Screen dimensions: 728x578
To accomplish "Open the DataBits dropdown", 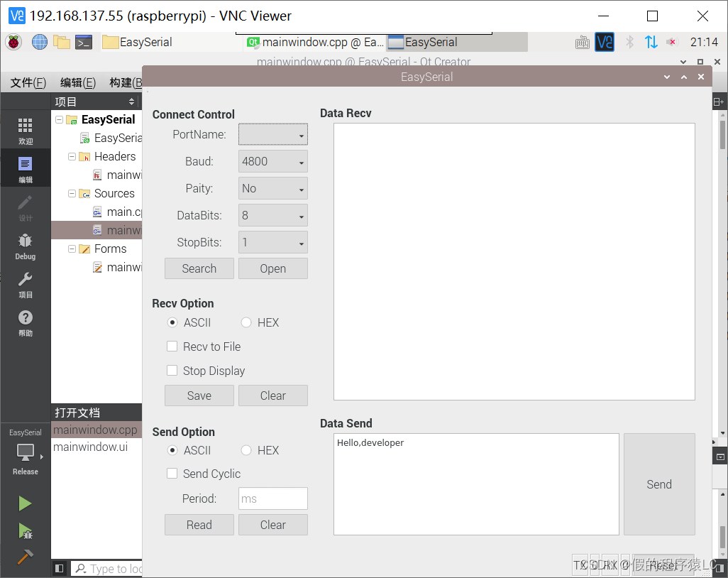I will 273,216.
